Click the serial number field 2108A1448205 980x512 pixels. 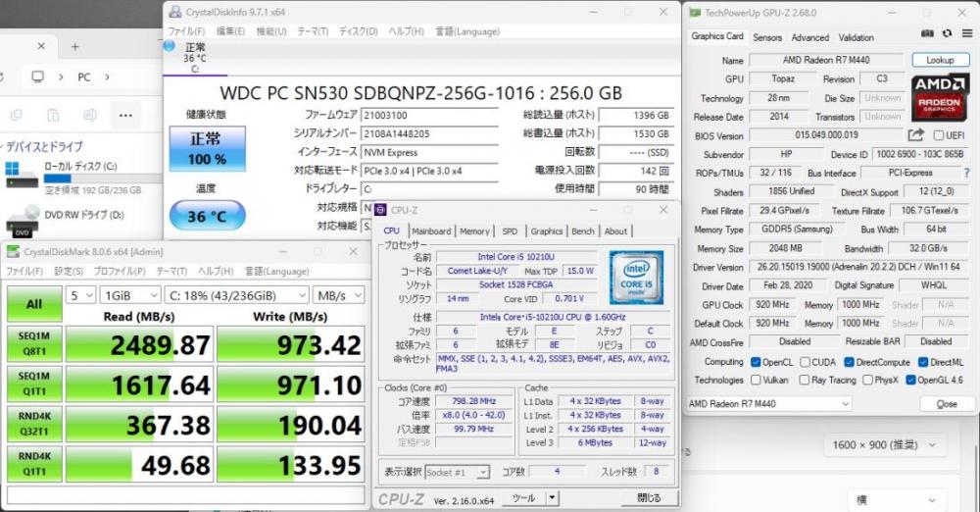[429, 133]
